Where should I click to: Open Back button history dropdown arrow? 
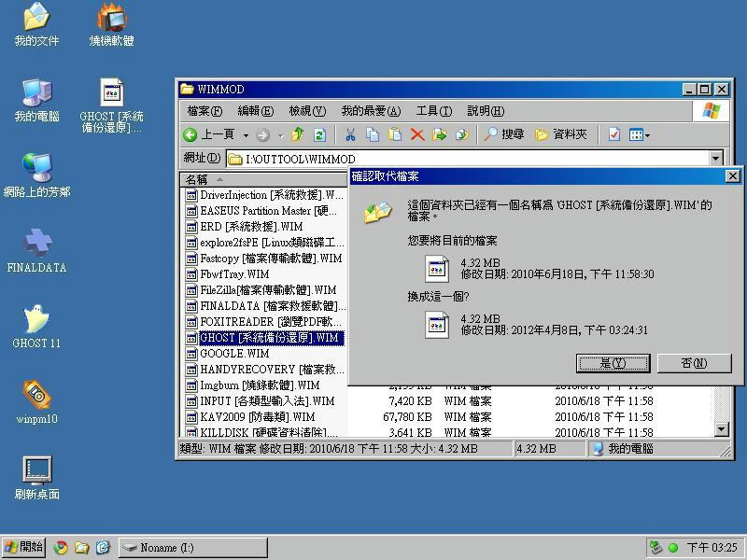246,135
